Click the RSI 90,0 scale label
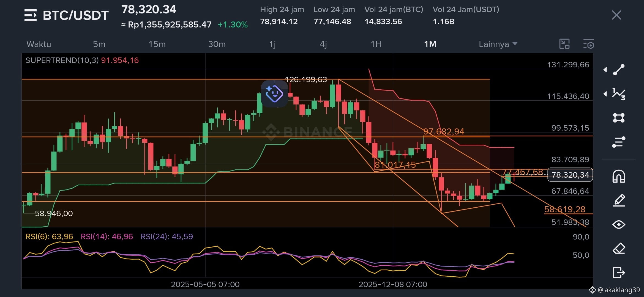 [x=581, y=237]
